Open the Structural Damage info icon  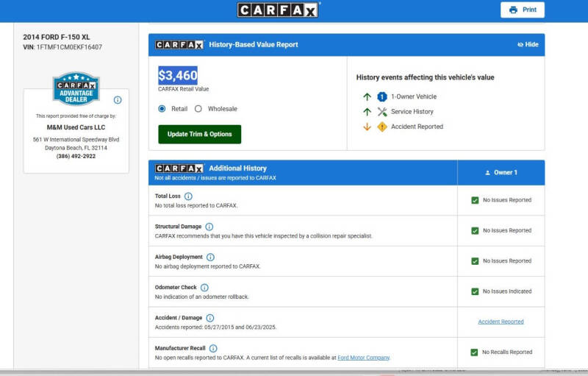(x=209, y=227)
